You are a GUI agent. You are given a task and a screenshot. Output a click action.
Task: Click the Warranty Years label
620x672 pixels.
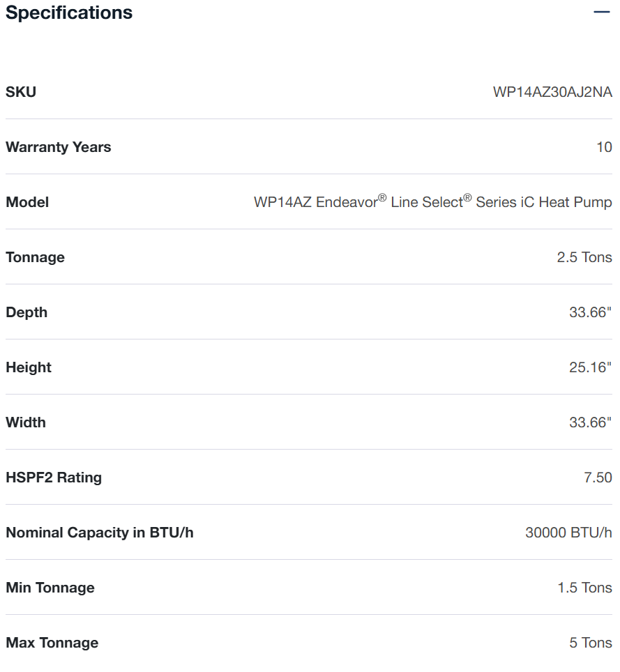59,147
